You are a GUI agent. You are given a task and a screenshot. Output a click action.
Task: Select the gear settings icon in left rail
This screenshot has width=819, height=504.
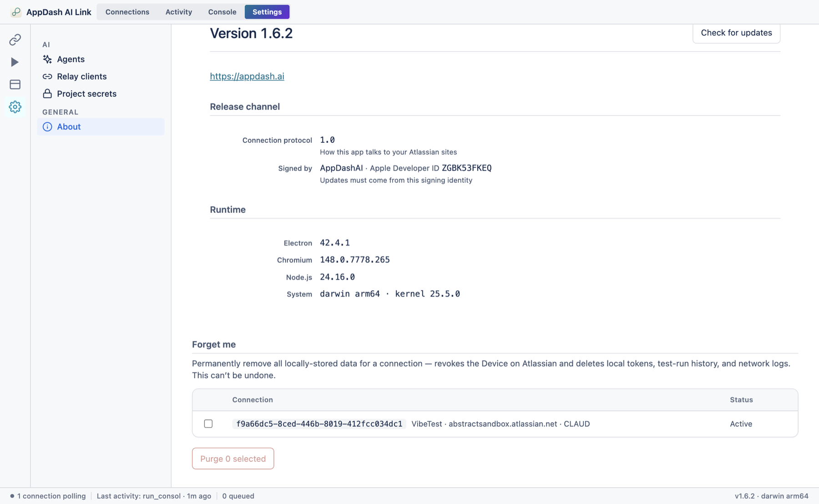point(15,107)
